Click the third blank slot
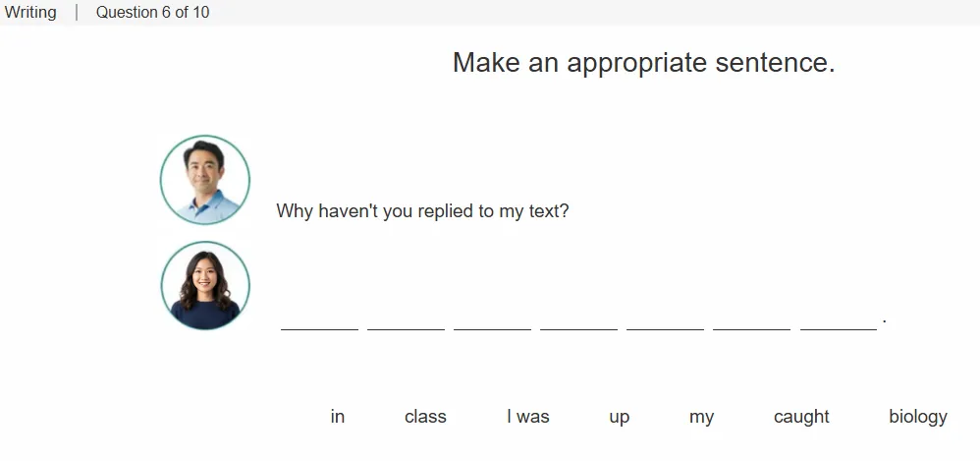Screen dimensions: 980x461 point(493,320)
